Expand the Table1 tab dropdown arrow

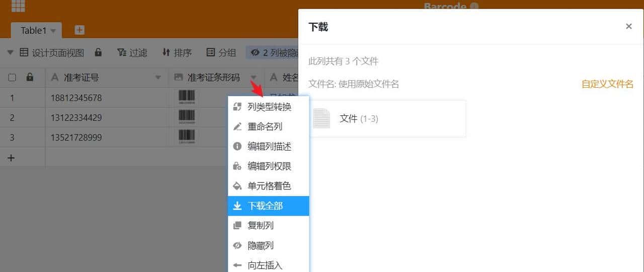point(53,31)
